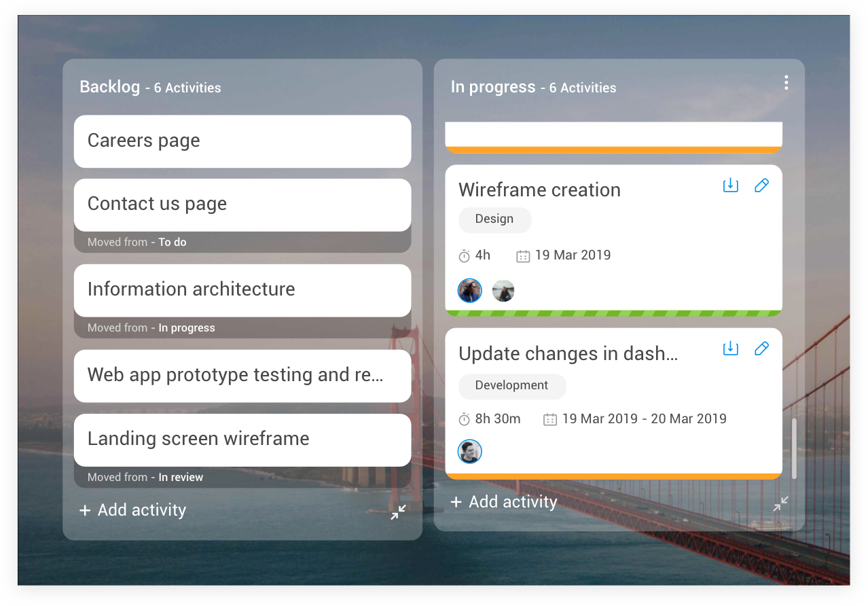Click assignee avatar on Update changes in dash card
868x606 pixels.
pos(469,451)
